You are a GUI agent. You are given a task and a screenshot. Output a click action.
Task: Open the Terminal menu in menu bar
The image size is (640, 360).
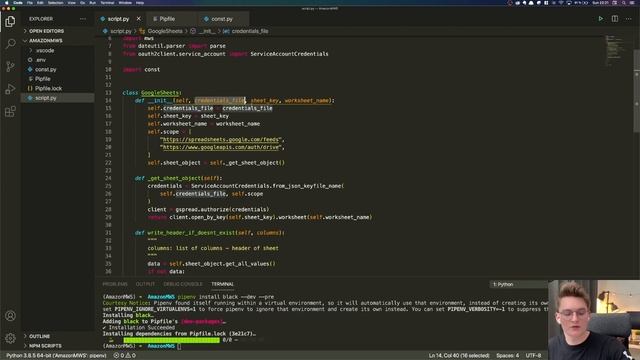pyautogui.click(x=107, y=2)
